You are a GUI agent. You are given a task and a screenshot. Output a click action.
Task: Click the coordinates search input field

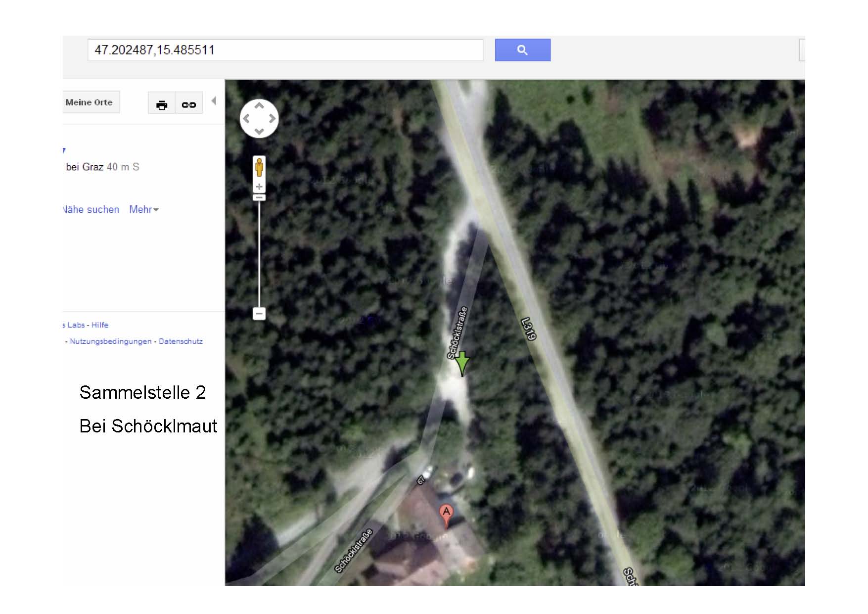pos(285,50)
